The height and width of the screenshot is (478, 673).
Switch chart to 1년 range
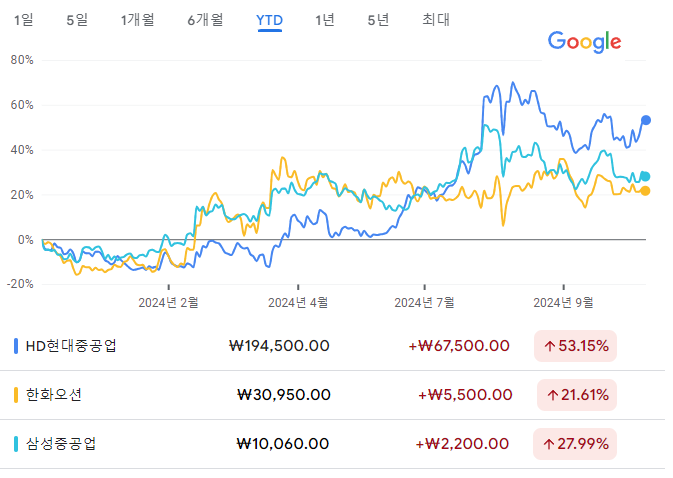pos(324,20)
